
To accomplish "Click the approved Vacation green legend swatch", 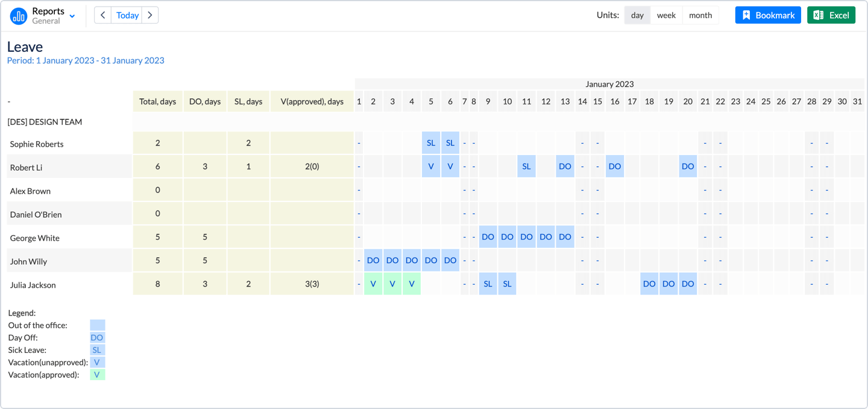I will [97, 375].
